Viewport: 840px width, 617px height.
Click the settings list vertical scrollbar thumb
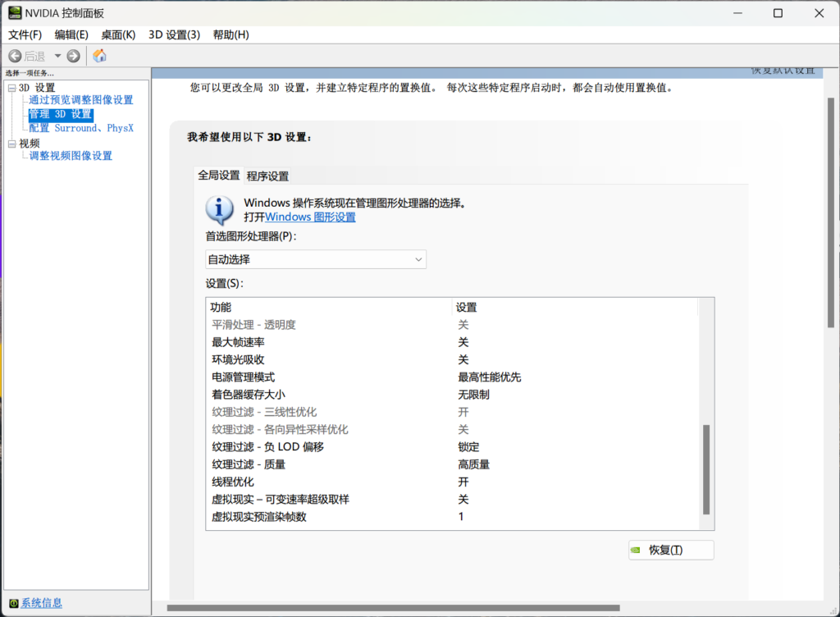coord(706,468)
